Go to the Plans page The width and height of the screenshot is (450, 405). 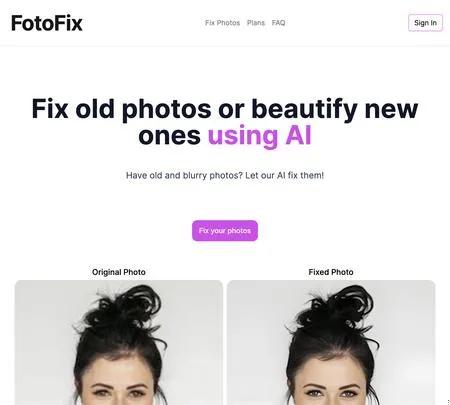[256, 23]
